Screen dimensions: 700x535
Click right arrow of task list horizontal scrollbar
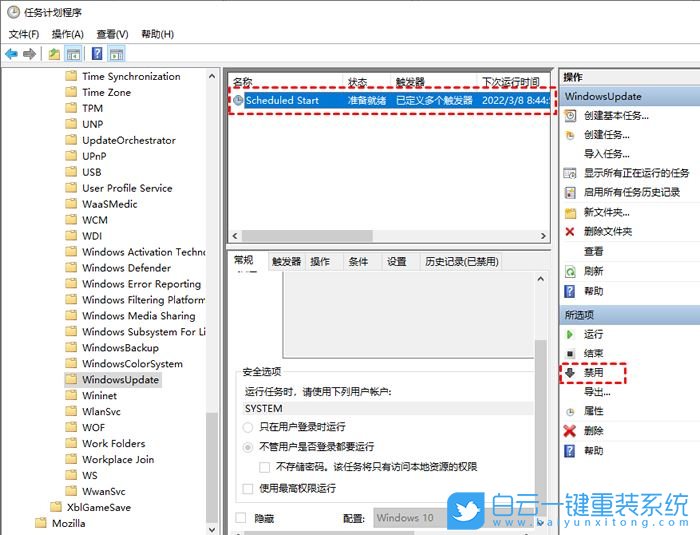[543, 235]
